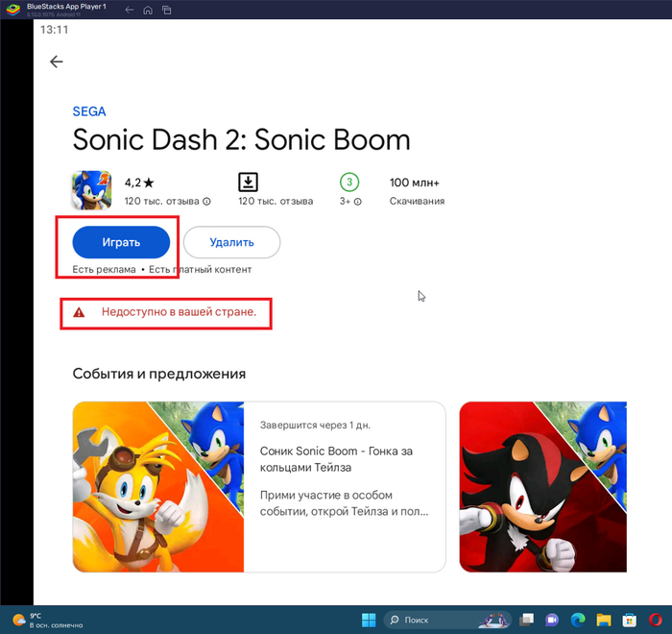Open SEGA developer link
This screenshot has width=672, height=634.
pyautogui.click(x=89, y=111)
